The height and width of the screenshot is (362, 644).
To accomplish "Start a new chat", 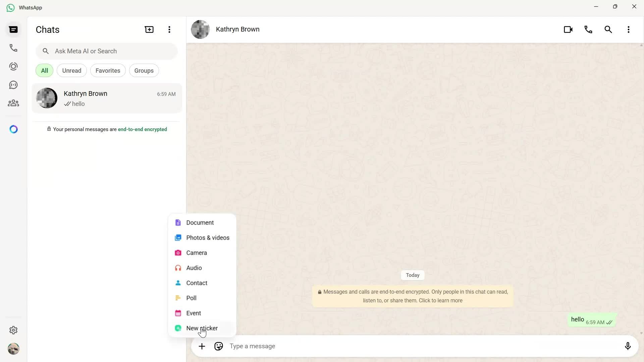I will [x=149, y=29].
